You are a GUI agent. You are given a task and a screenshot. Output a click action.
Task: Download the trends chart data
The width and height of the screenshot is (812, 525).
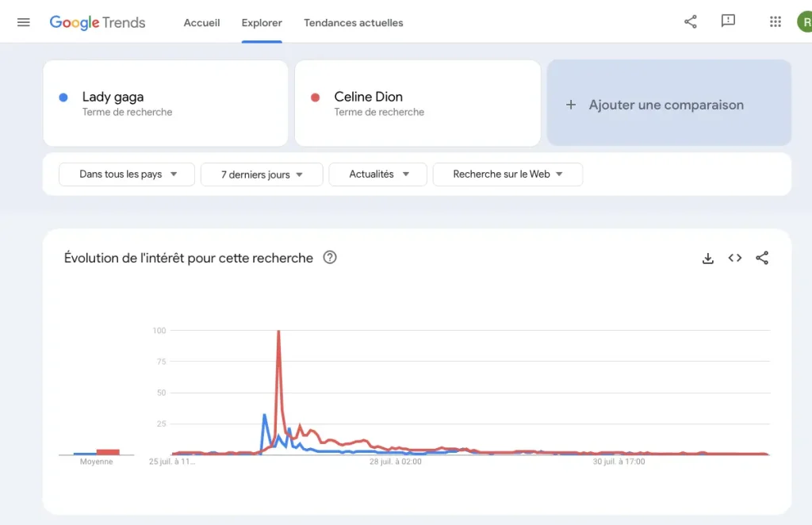point(707,258)
